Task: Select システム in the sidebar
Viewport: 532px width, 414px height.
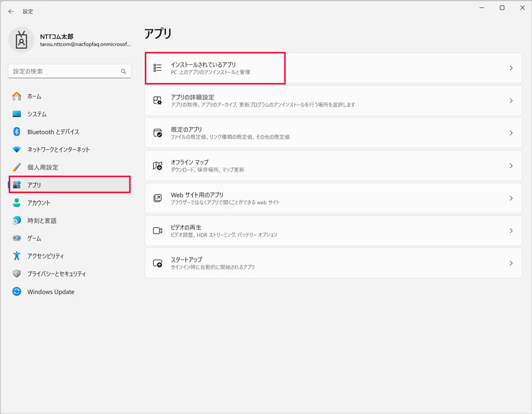Action: point(37,114)
